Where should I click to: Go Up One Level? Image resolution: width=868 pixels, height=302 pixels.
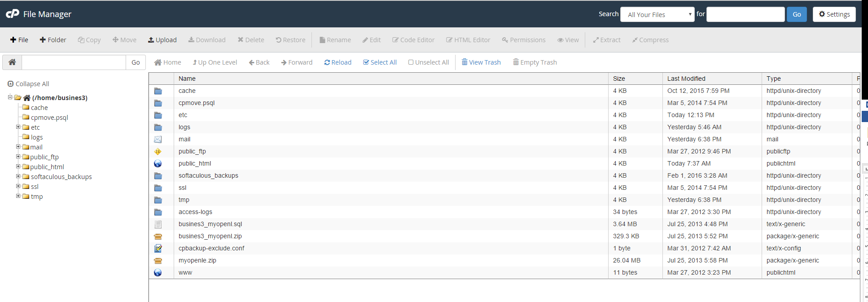click(215, 62)
